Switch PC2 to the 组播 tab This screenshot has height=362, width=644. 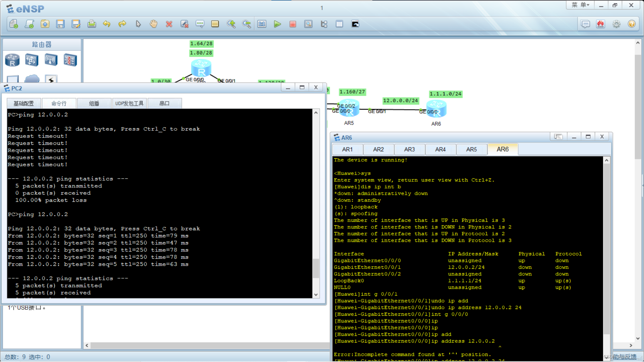[94, 104]
